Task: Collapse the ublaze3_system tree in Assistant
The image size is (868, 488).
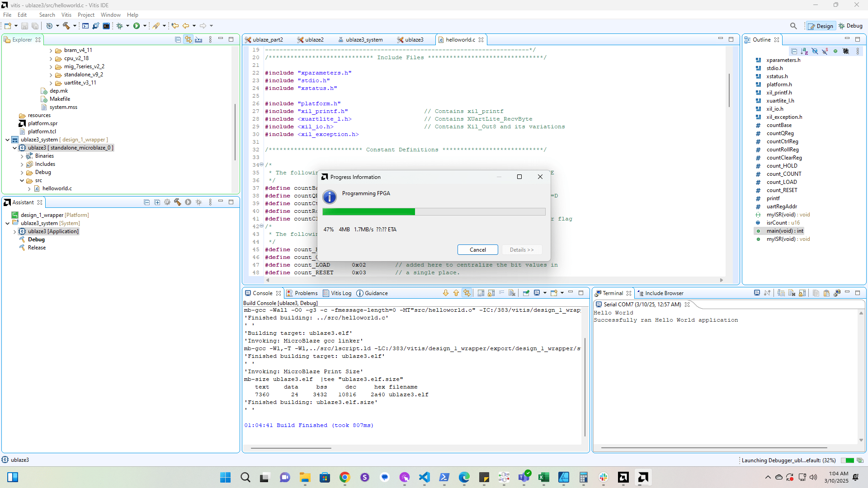Action: pos(7,223)
